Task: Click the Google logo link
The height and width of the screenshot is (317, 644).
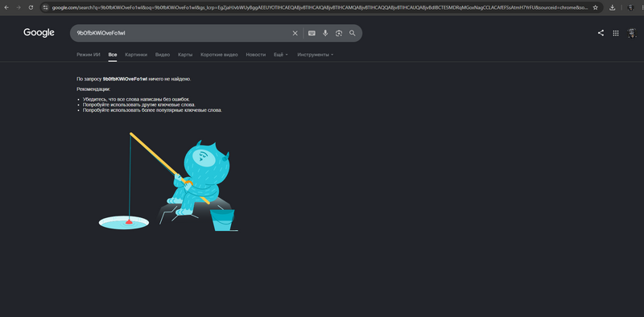Action: (39, 33)
